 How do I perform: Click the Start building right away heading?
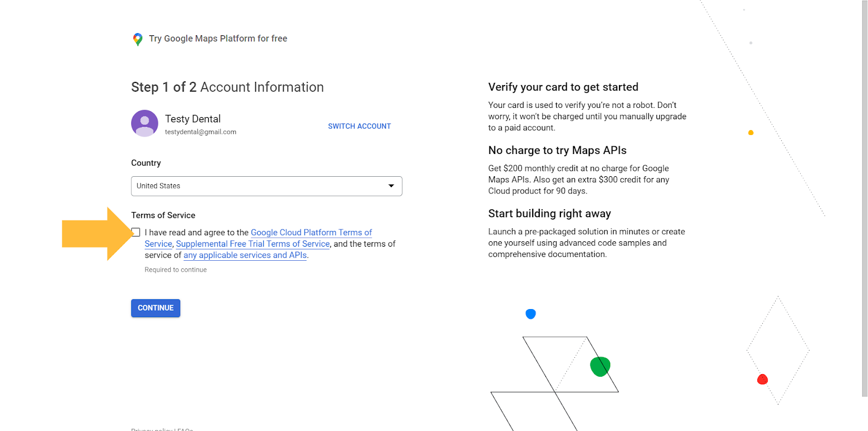click(x=550, y=214)
